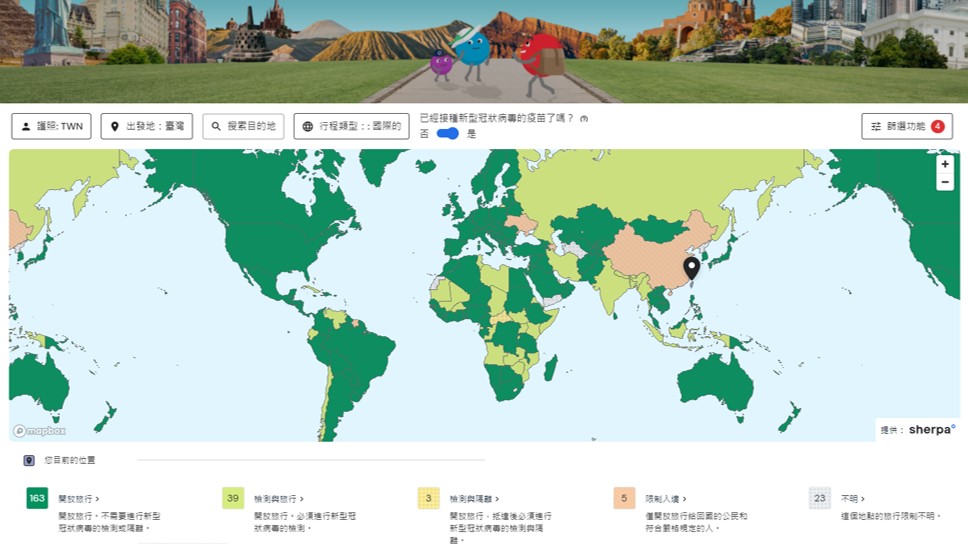The image size is (968, 544).
Task: Click the location pin icon in departure button
Action: (x=114, y=126)
